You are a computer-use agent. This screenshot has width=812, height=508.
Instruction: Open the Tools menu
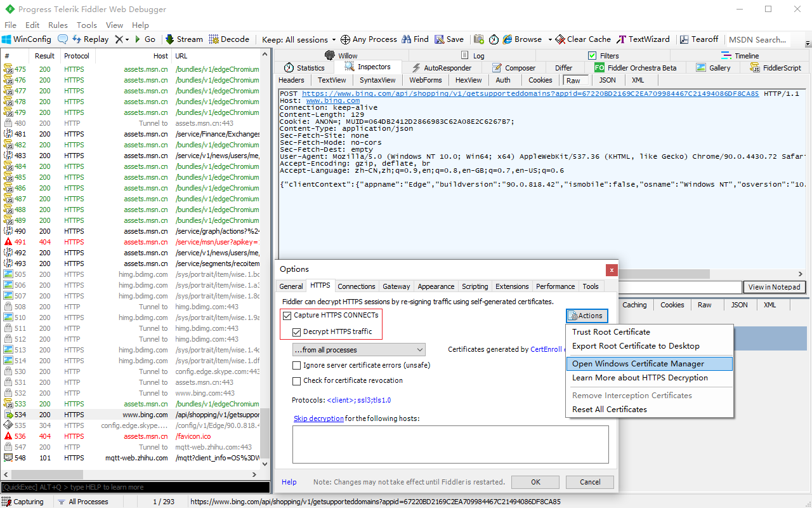87,25
